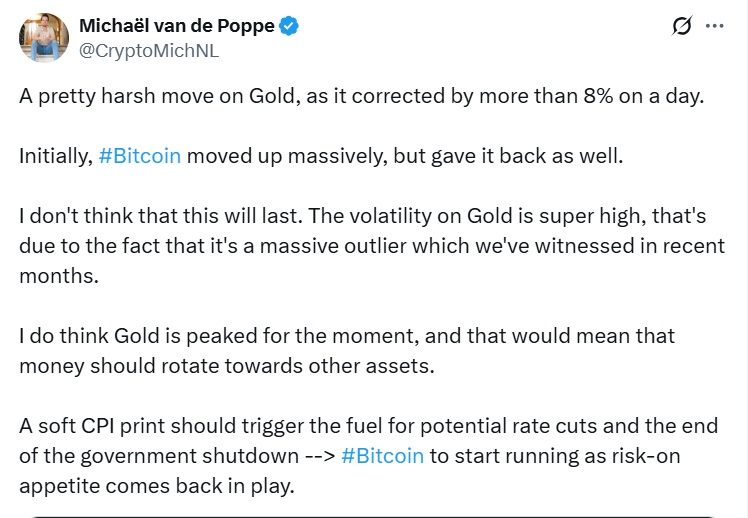This screenshot has height=518, width=748.
Task: Open the #Bitcoin hashtag after "Initially"
Action: 140,157
